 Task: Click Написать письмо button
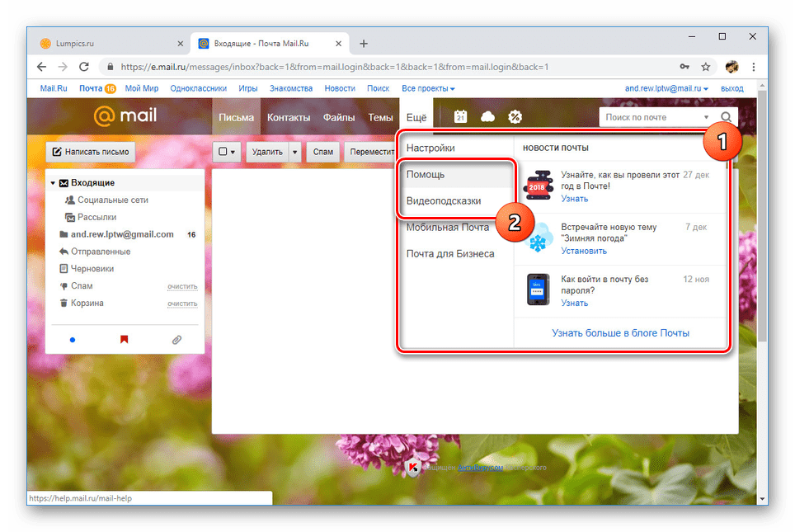[91, 152]
